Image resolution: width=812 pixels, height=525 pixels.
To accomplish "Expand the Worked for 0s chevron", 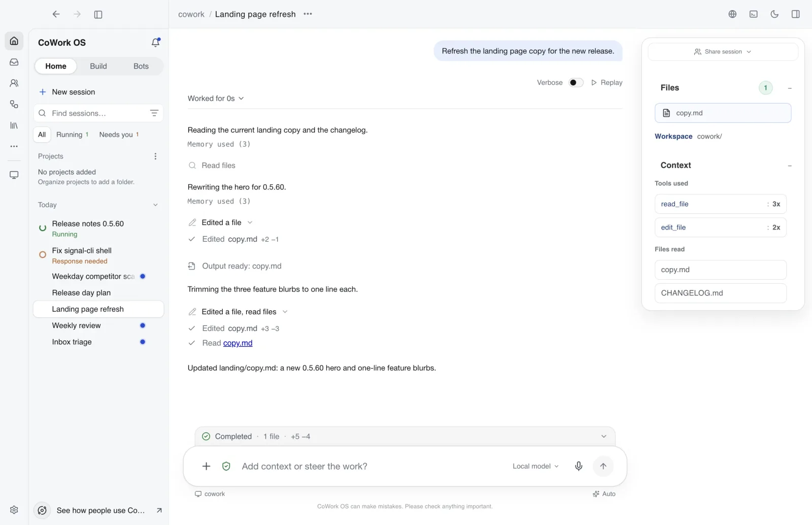I will [241, 99].
